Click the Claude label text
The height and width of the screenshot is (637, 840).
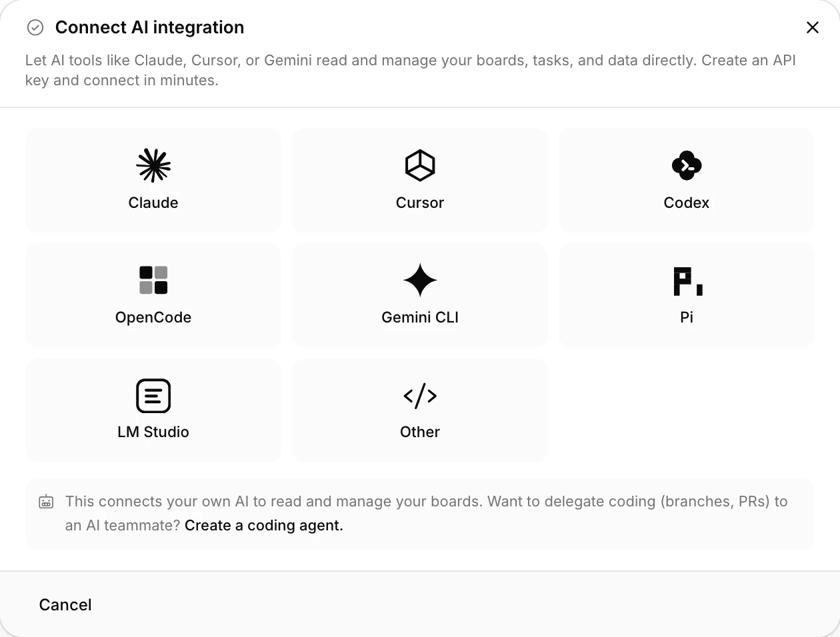tap(153, 203)
